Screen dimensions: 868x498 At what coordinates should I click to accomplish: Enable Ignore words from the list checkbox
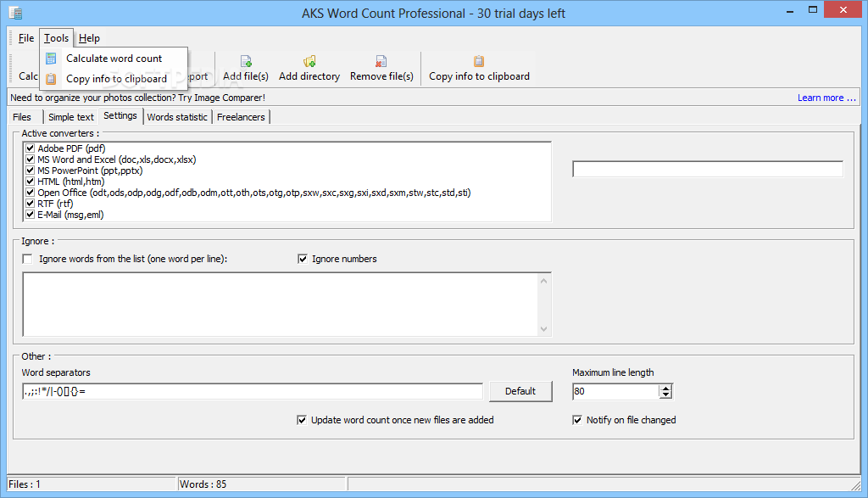pos(27,259)
